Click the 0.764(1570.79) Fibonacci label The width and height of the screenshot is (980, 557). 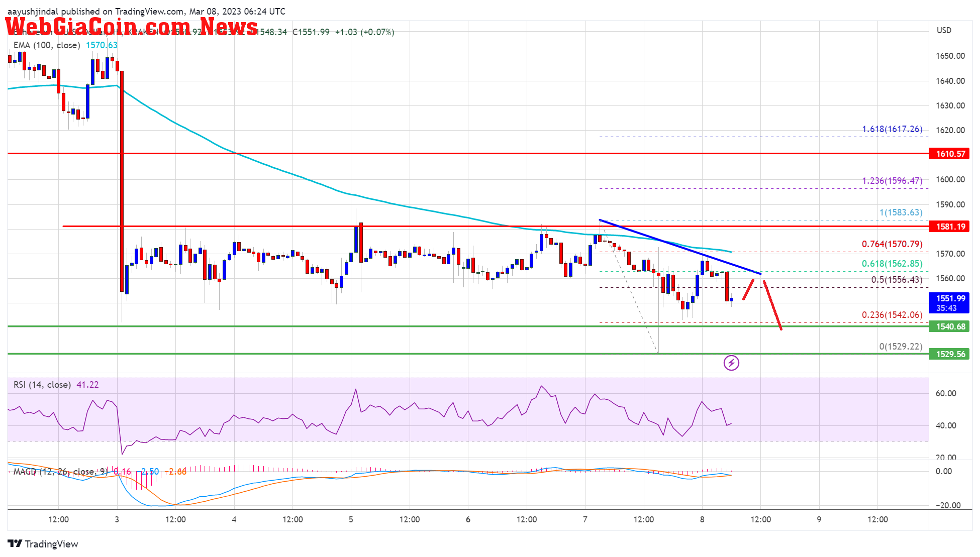click(x=892, y=244)
